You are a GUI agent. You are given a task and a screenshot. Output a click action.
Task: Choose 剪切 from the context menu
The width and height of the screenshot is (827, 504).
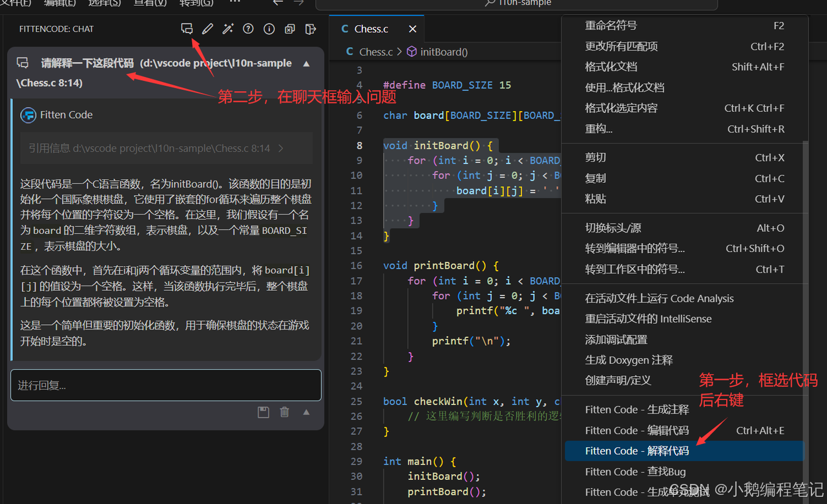click(685, 158)
